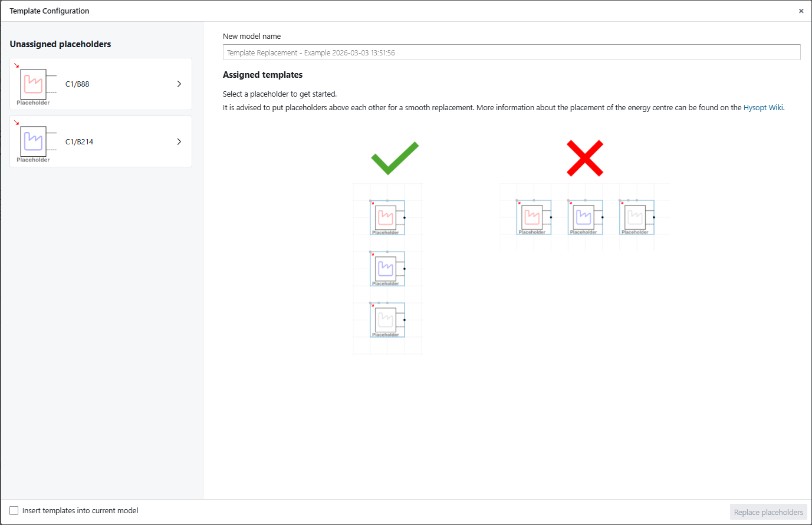Select the C1/B214 label in unassigned list

click(79, 142)
